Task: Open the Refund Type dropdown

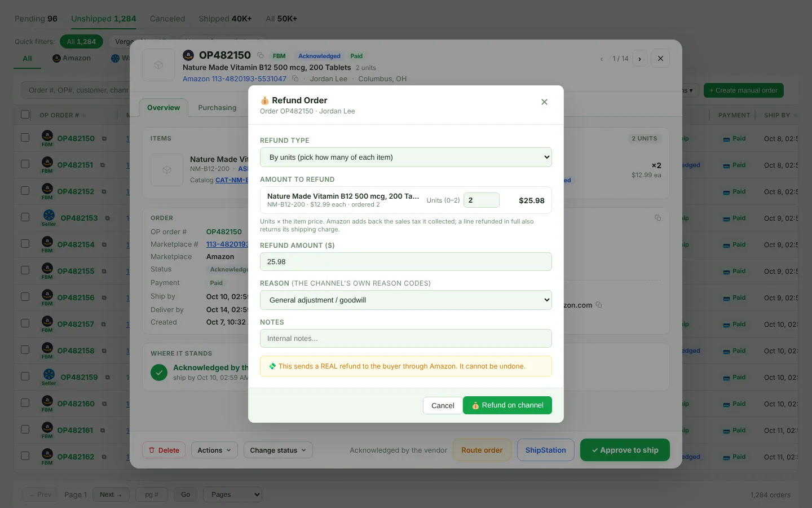Action: coord(406,157)
